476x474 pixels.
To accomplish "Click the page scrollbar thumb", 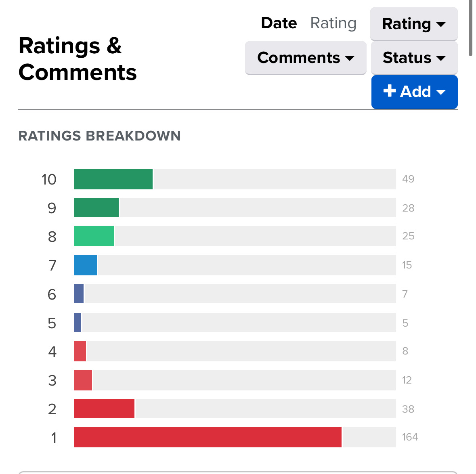I will [x=470, y=28].
